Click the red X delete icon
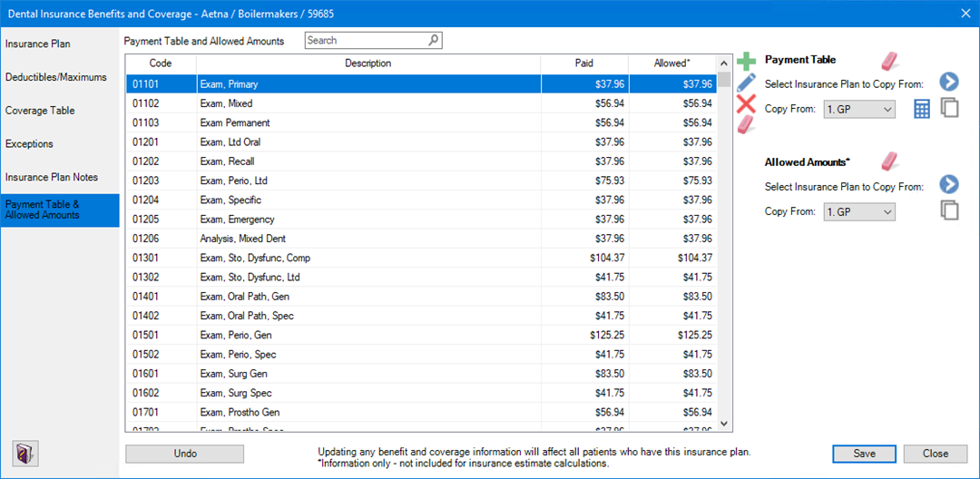The image size is (980, 479). pyautogui.click(x=746, y=103)
